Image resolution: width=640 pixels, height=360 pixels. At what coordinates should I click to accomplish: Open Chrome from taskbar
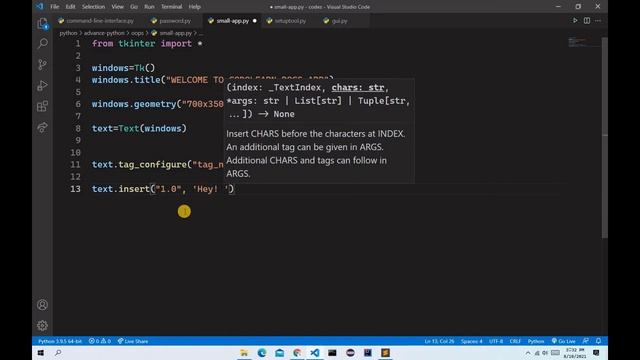pos(297,353)
